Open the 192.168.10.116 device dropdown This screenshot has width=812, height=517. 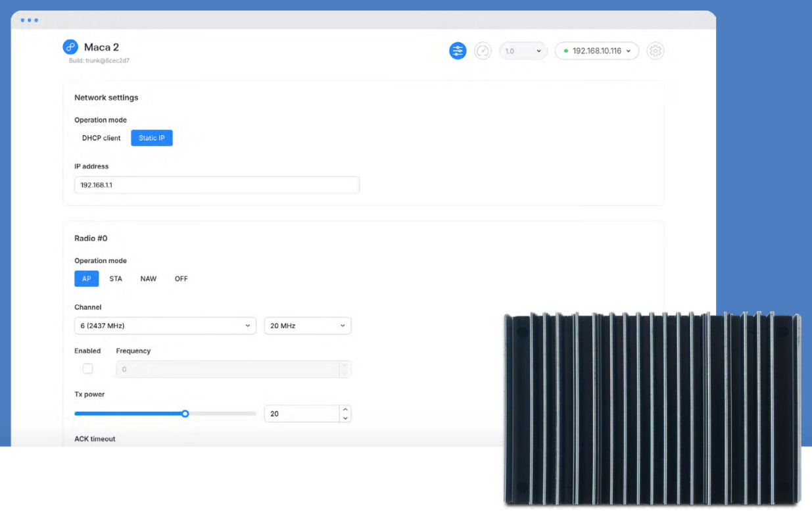coord(597,51)
